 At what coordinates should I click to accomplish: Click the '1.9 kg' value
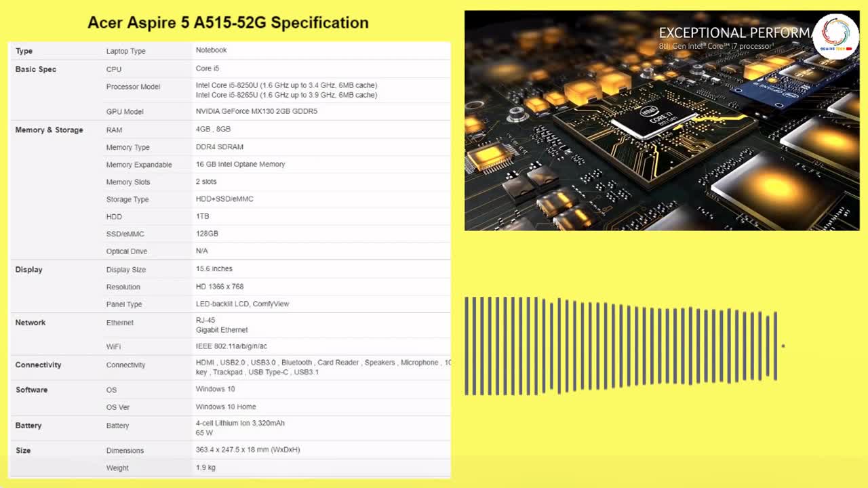[x=205, y=468]
